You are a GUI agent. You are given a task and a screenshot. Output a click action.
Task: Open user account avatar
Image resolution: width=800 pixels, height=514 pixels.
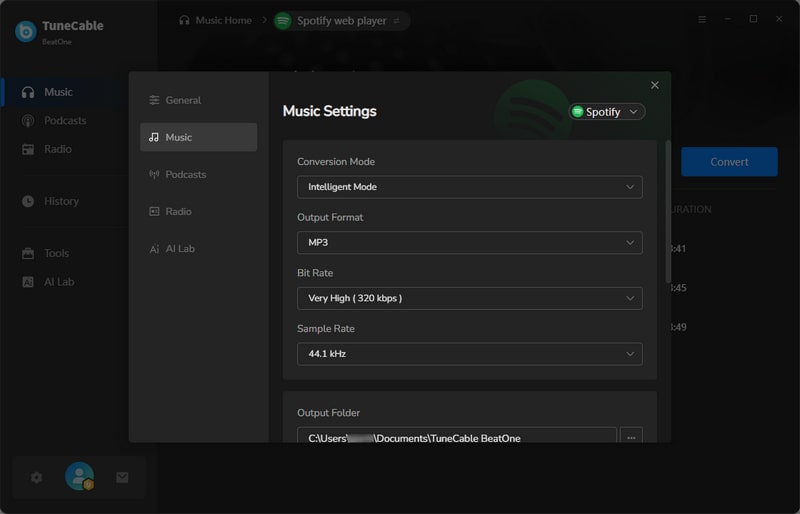pos(79,476)
